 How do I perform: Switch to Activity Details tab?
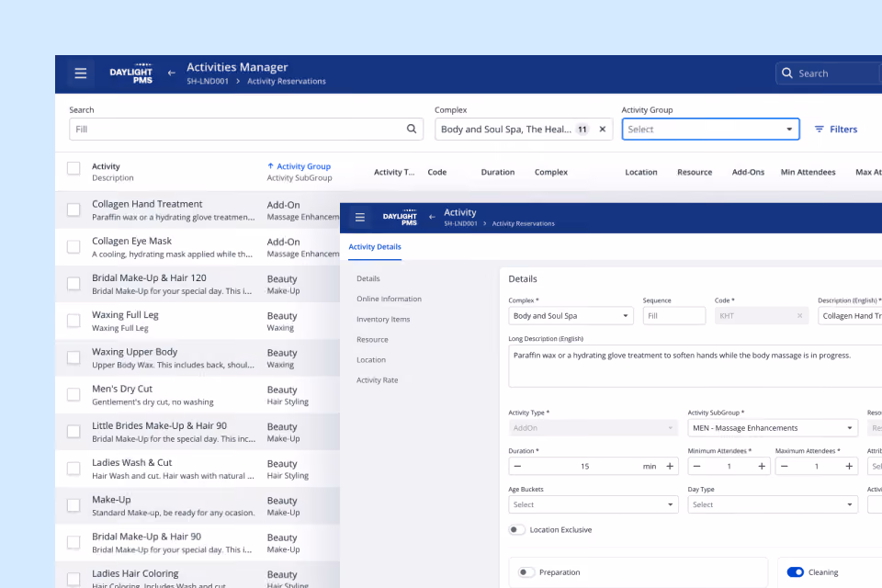coord(375,246)
